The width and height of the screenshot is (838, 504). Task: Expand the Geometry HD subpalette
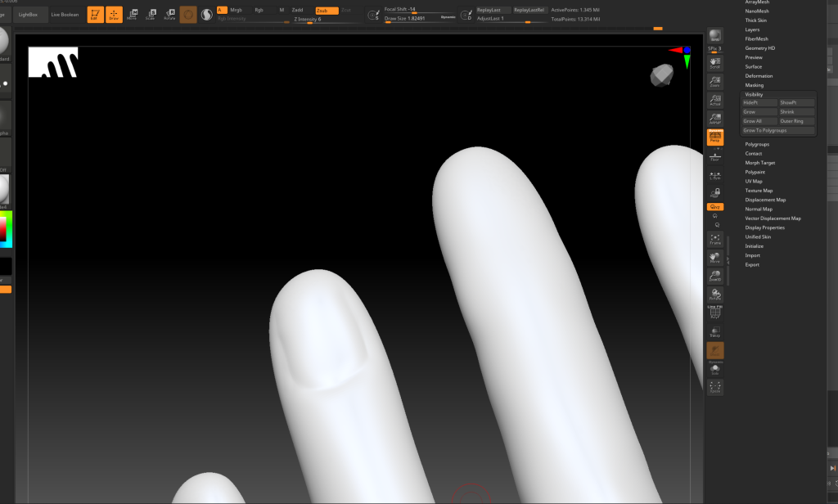759,48
